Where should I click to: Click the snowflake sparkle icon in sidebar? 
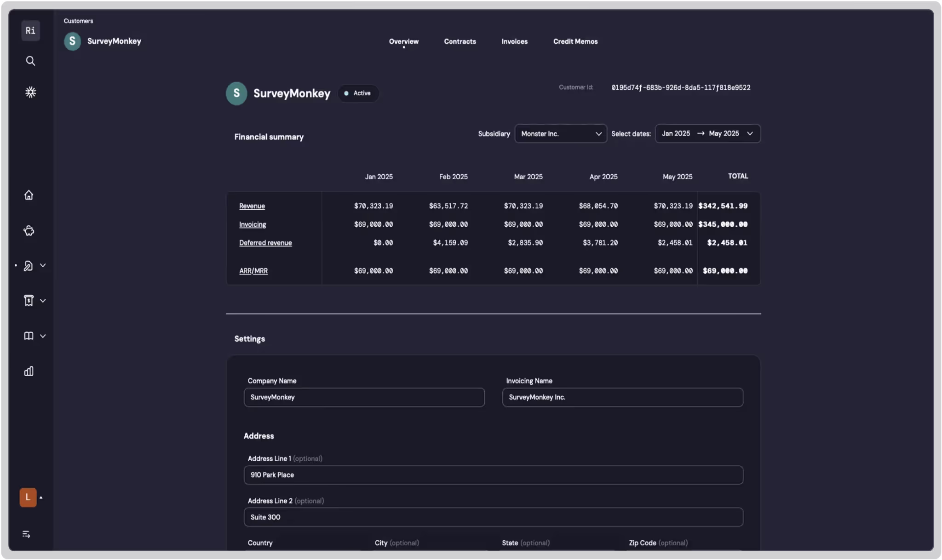click(x=30, y=92)
